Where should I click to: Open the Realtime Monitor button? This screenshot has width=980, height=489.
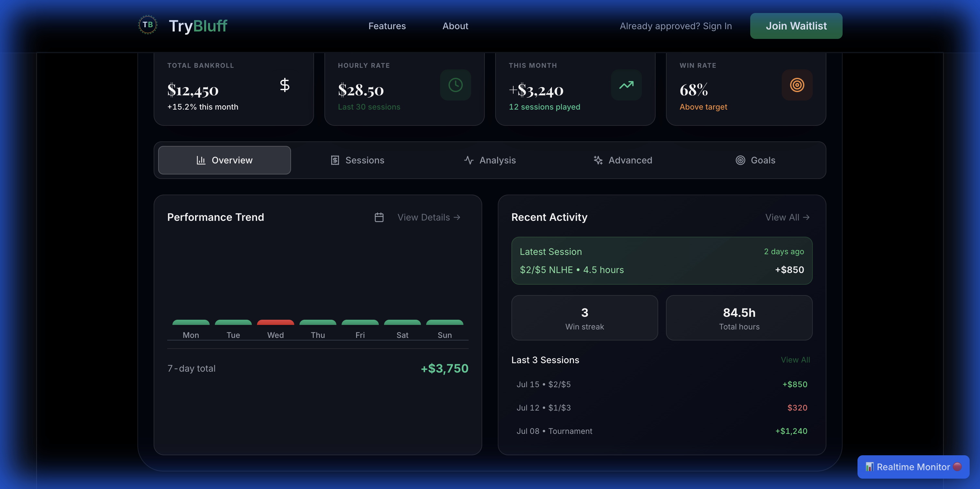click(x=913, y=467)
